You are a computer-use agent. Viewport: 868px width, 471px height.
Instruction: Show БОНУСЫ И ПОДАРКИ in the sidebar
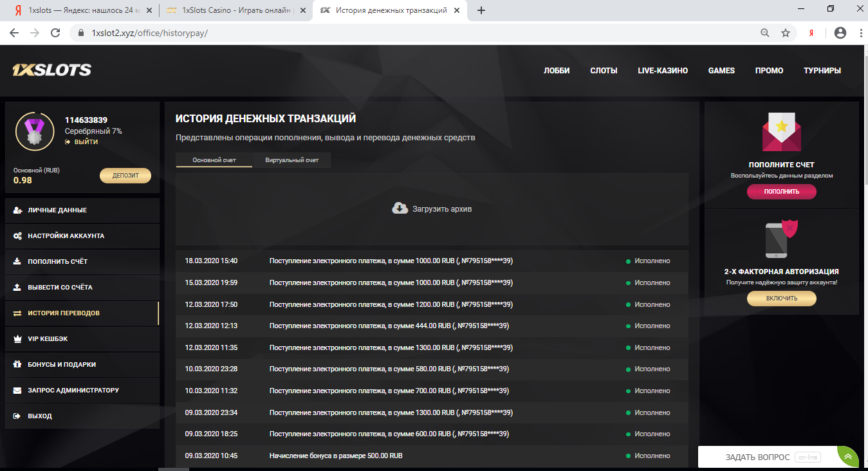pyautogui.click(x=82, y=365)
